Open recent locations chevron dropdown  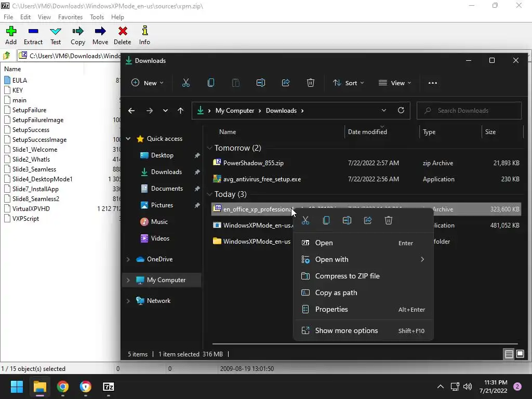[x=165, y=111]
